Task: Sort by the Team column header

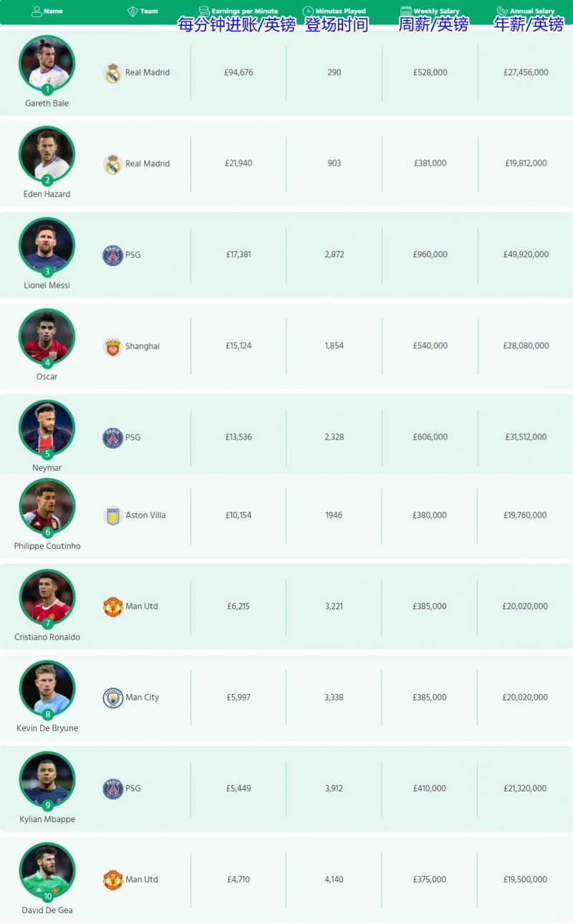Action: [143, 11]
